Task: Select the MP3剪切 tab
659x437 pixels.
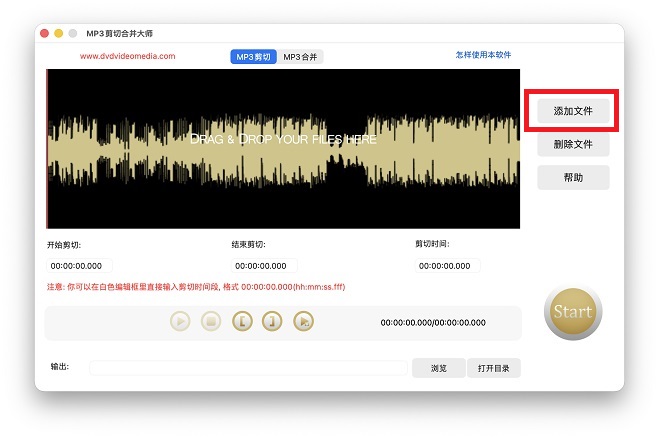Action: 254,57
